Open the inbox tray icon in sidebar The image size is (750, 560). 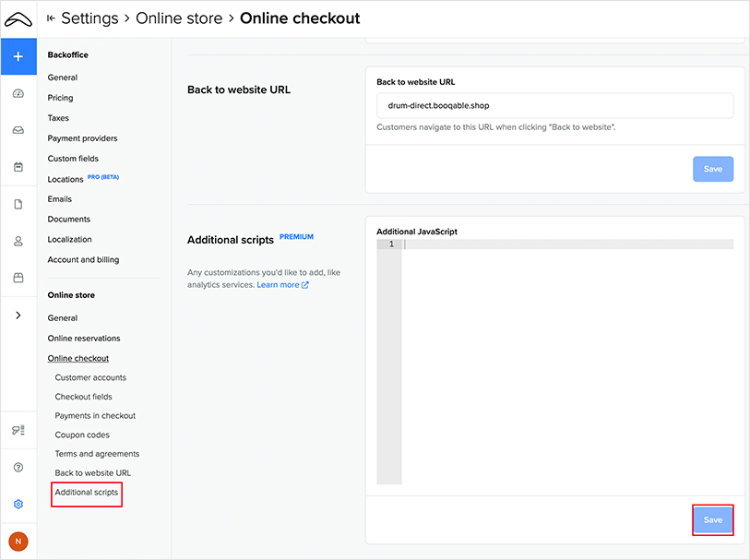coord(18,130)
